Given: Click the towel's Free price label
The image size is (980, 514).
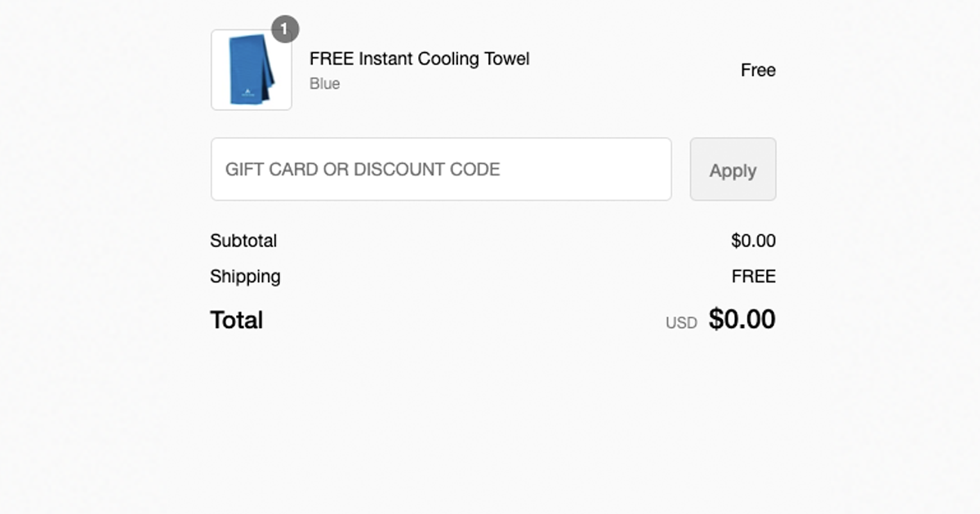Looking at the screenshot, I should pyautogui.click(x=757, y=70).
